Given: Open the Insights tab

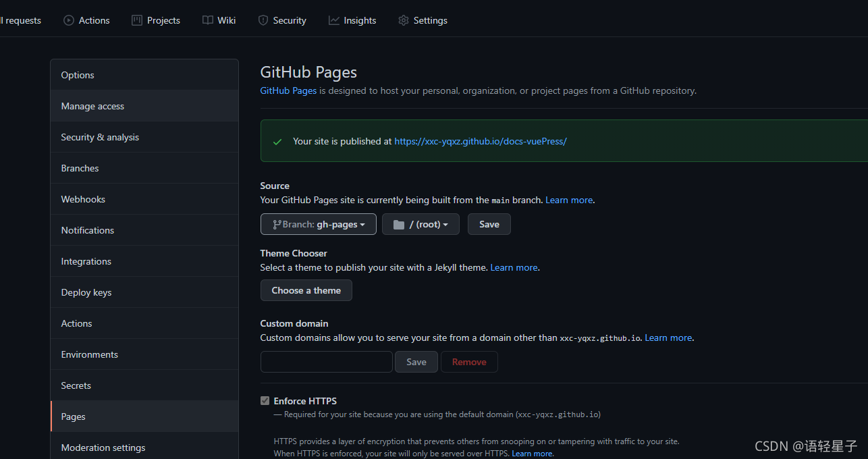Looking at the screenshot, I should click(x=352, y=20).
